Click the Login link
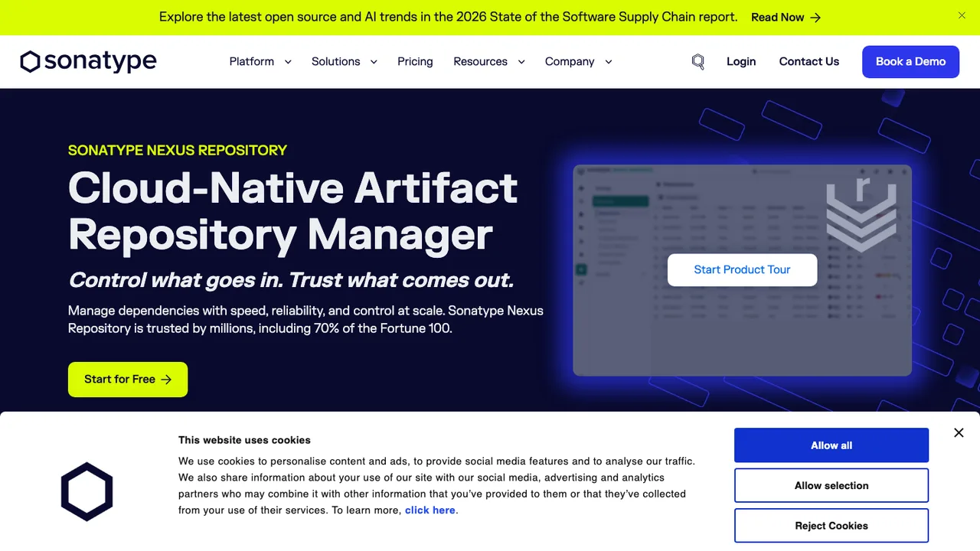Viewport: 980px width, 551px height. coord(741,61)
